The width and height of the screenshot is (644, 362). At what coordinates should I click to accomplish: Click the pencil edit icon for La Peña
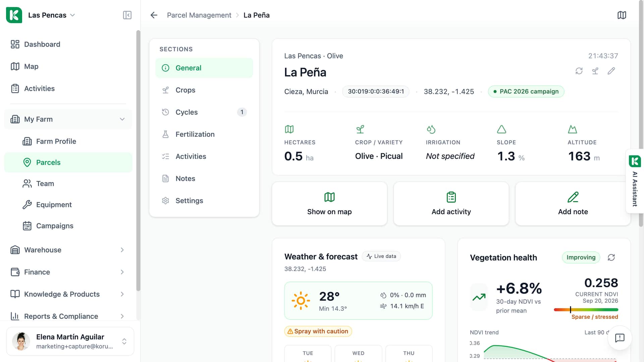pyautogui.click(x=611, y=71)
